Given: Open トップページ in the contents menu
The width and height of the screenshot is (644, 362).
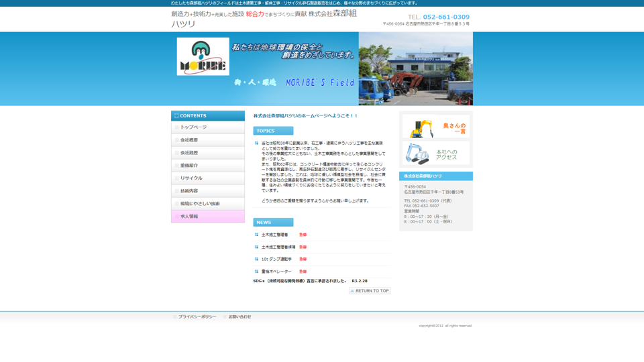Looking at the screenshot, I should (x=207, y=127).
